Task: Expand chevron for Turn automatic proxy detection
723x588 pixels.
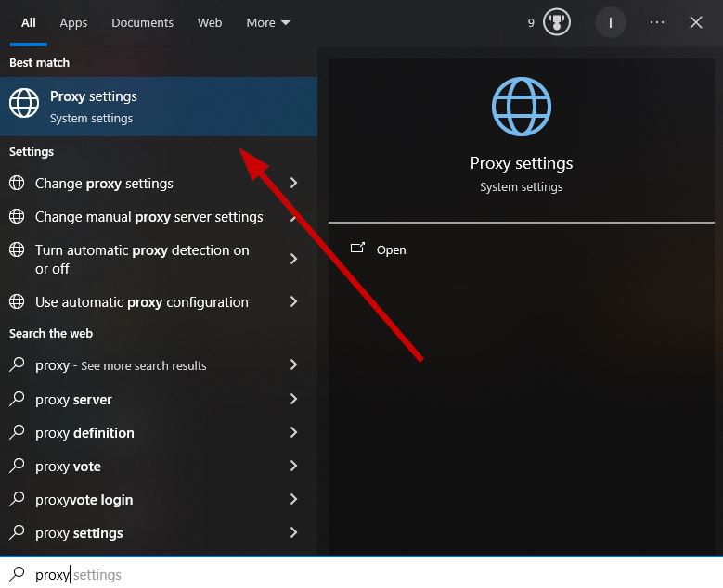Action: tap(293, 259)
